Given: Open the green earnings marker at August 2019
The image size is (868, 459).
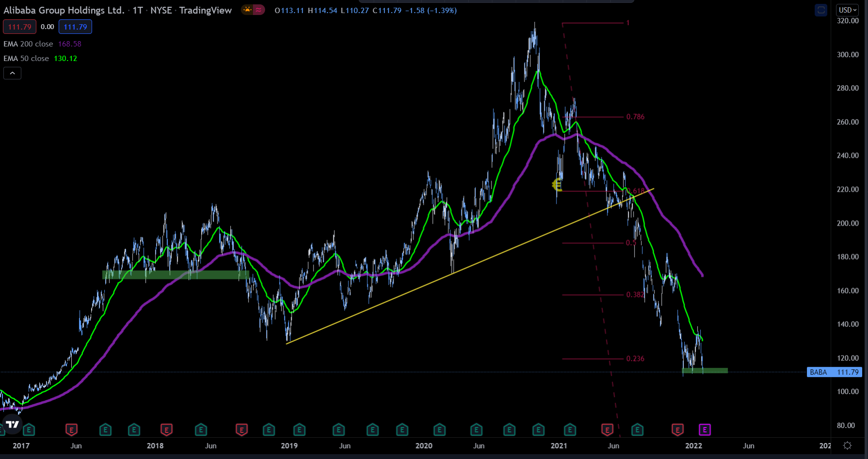Looking at the screenshot, I should (x=372, y=429).
